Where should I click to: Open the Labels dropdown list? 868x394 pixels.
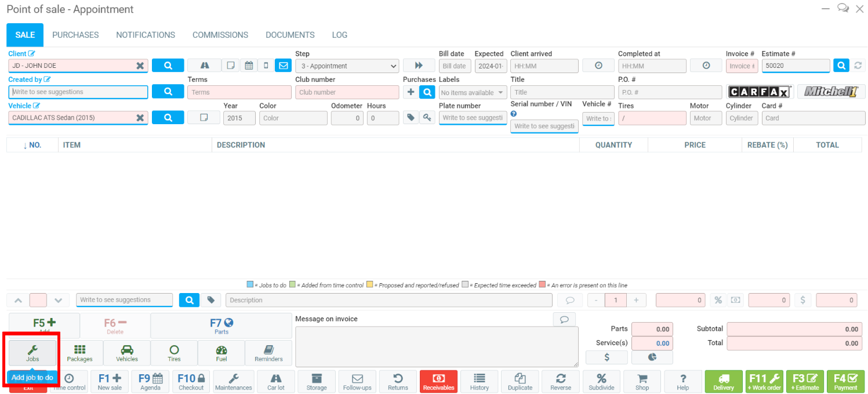pyautogui.click(x=473, y=92)
